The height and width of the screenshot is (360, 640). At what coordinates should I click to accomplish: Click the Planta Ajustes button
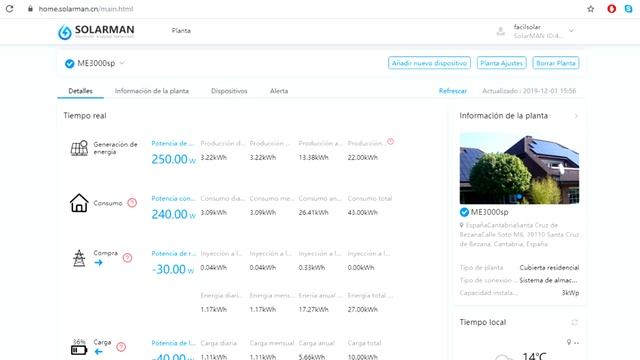tap(502, 63)
